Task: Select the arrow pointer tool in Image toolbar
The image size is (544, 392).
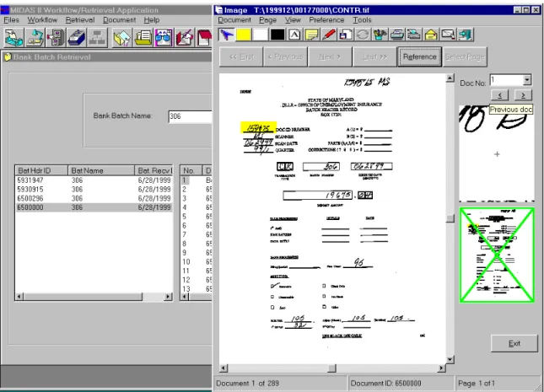Action: coord(227,35)
